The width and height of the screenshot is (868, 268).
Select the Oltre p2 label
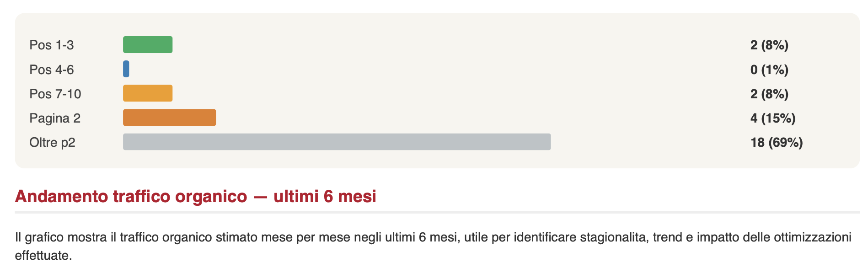point(52,143)
